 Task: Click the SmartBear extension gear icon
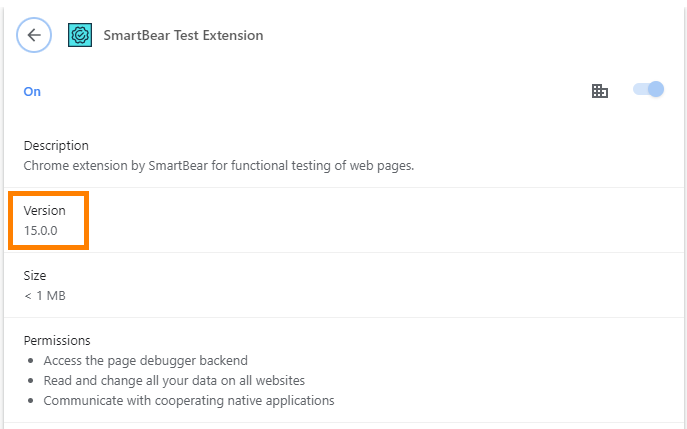pyautogui.click(x=80, y=35)
